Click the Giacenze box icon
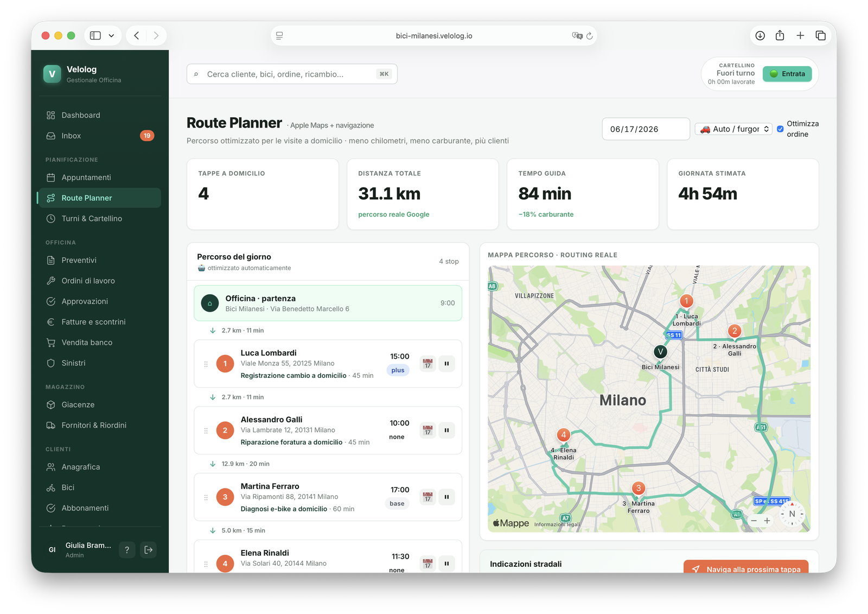Viewport: 868px width, 614px height. tap(51, 405)
